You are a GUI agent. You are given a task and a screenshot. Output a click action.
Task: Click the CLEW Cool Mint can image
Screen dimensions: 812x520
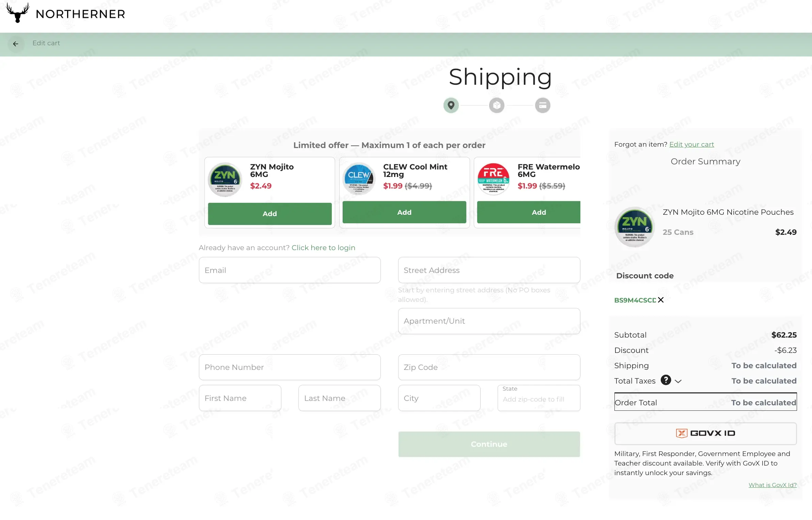[359, 178]
